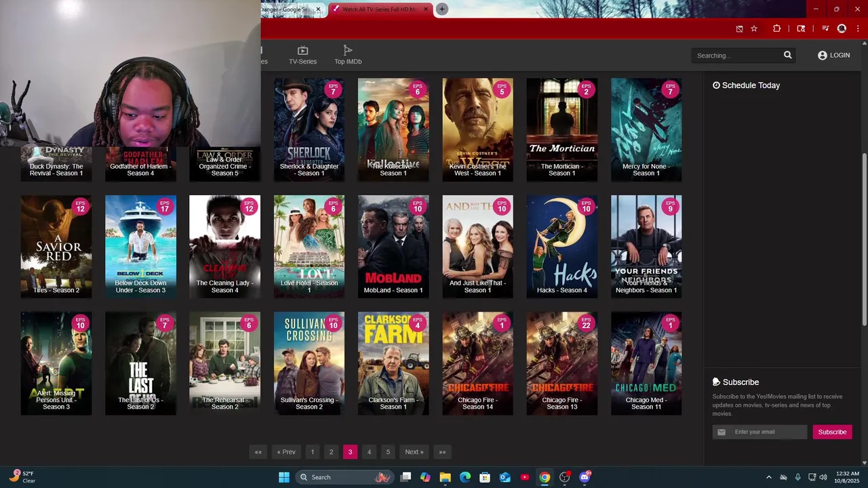The height and width of the screenshot is (488, 868).
Task: Open And Just Like That Season 1
Action: pos(477,247)
